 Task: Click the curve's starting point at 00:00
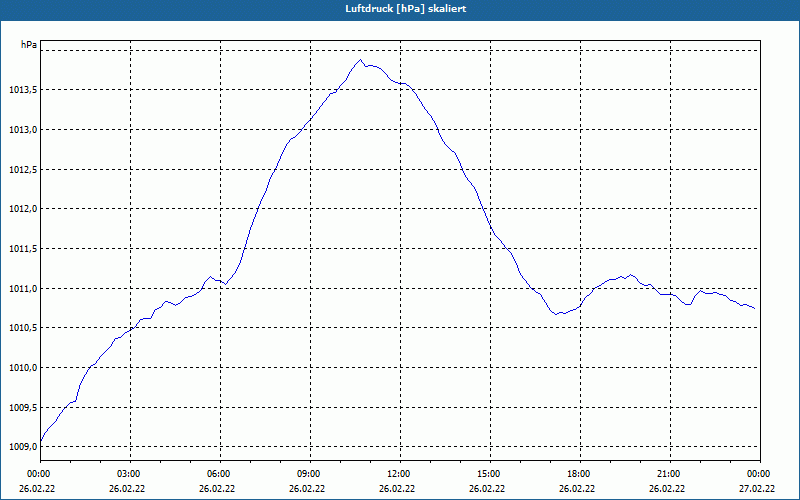click(41, 441)
